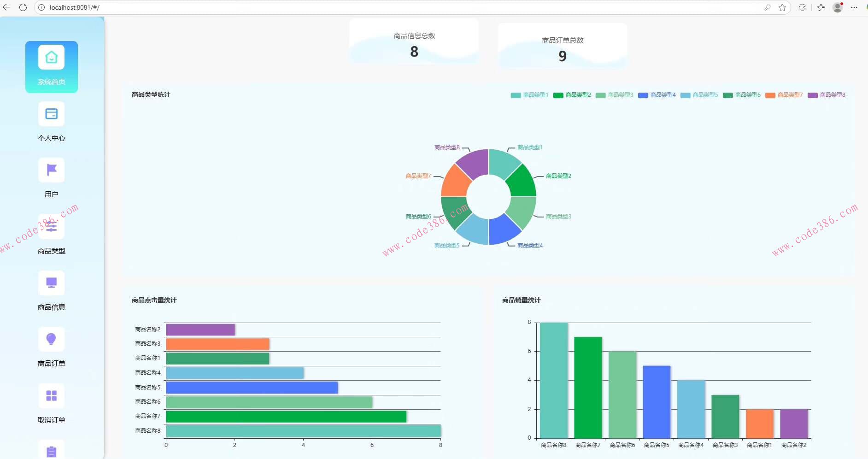Image resolution: width=868 pixels, height=459 pixels.
Task: Open the 系统首页 home icon
Action: pos(52,57)
